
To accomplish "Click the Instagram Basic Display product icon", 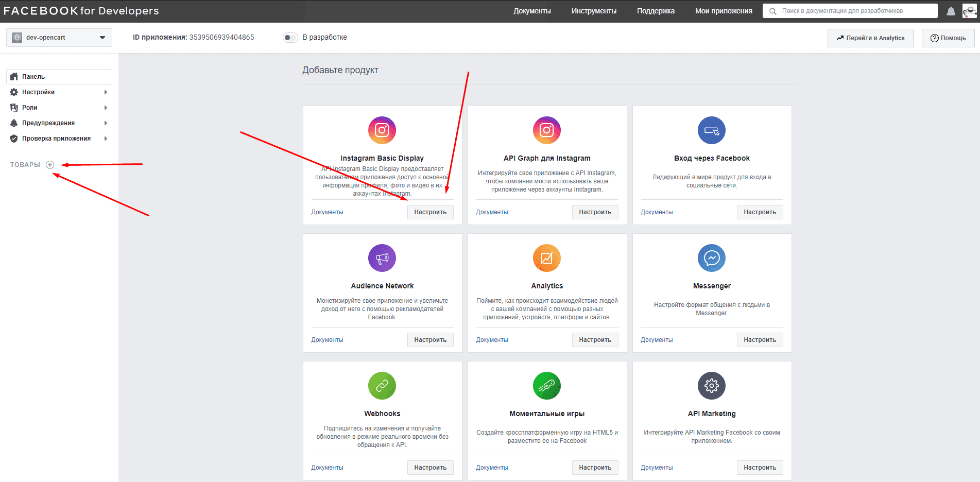I will click(x=382, y=130).
